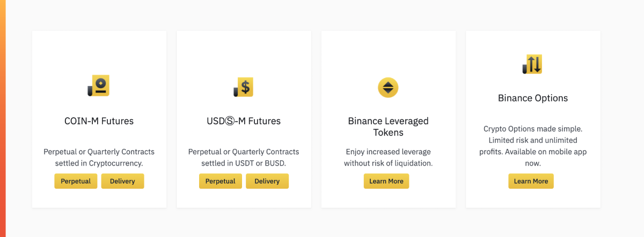This screenshot has width=644, height=237.
Task: Open Perpetual under COIN-M Futures
Action: click(x=76, y=181)
